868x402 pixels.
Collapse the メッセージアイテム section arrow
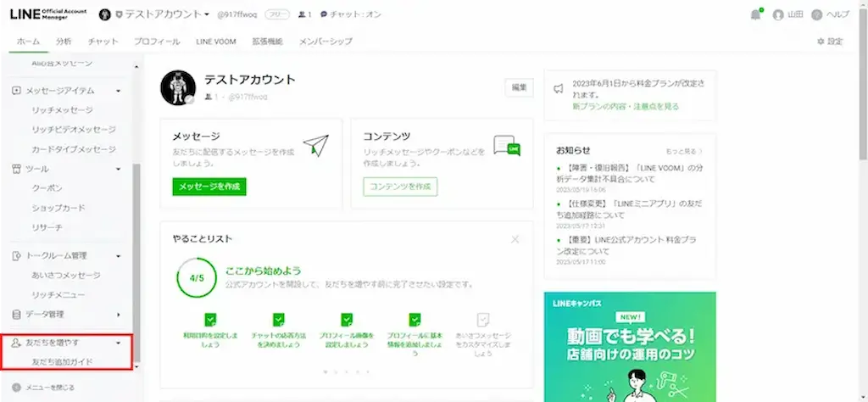pyautogui.click(x=119, y=91)
